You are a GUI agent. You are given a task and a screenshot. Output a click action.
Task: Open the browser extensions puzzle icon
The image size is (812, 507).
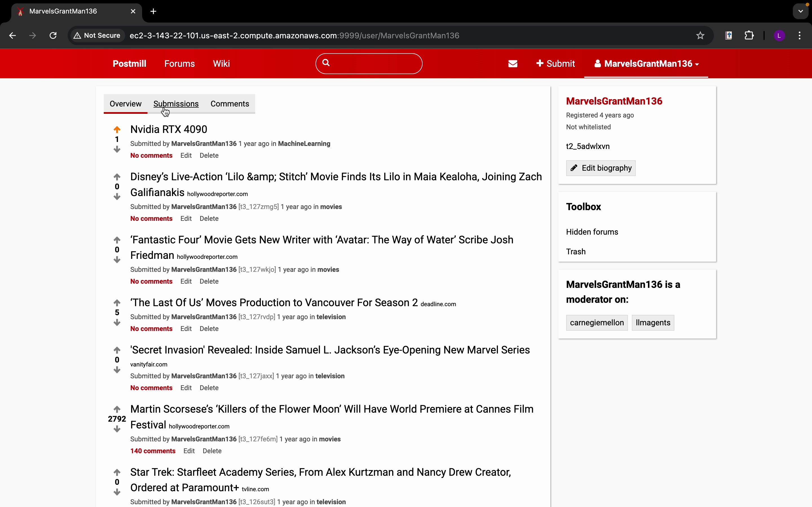point(749,35)
